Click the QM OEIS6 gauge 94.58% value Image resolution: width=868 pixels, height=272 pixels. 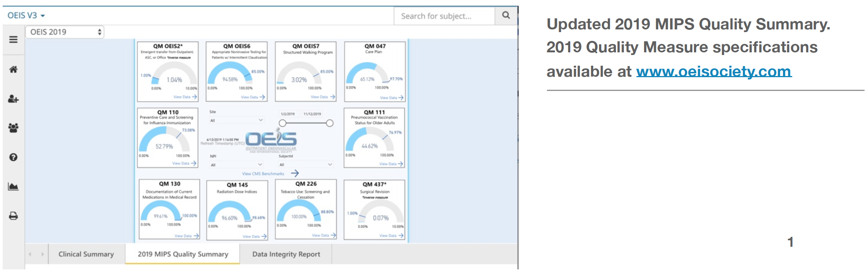click(x=230, y=79)
